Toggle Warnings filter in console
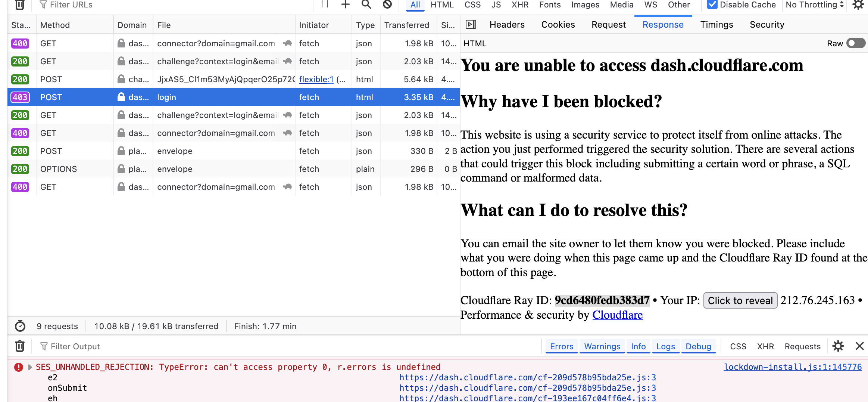The height and width of the screenshot is (402, 868). point(602,346)
